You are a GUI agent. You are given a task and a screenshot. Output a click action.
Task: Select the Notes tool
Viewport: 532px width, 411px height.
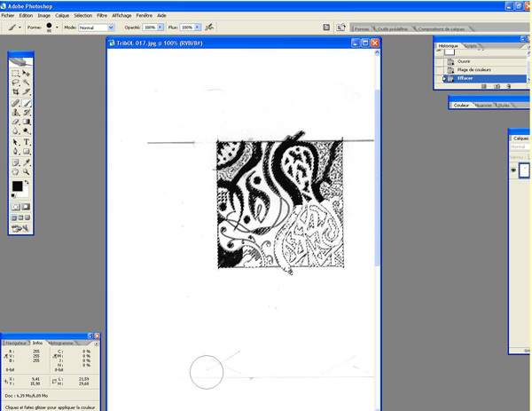pos(16,162)
